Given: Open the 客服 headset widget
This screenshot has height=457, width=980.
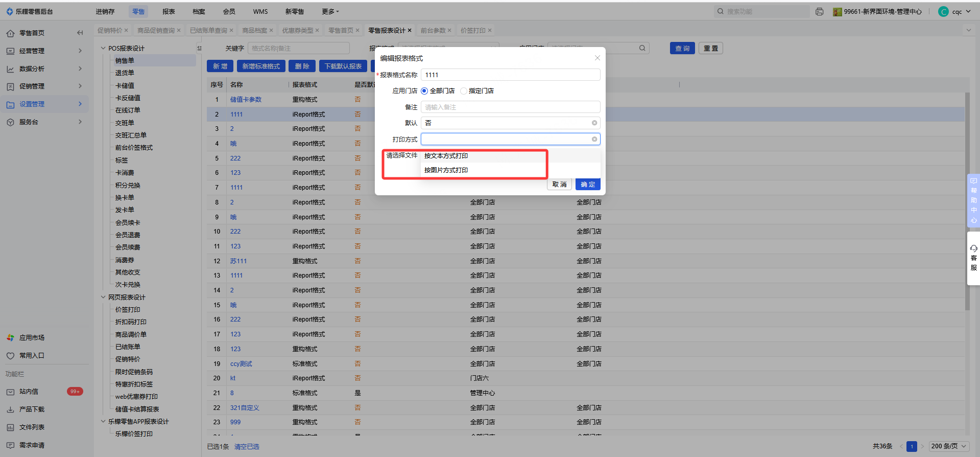Looking at the screenshot, I should click(974, 258).
